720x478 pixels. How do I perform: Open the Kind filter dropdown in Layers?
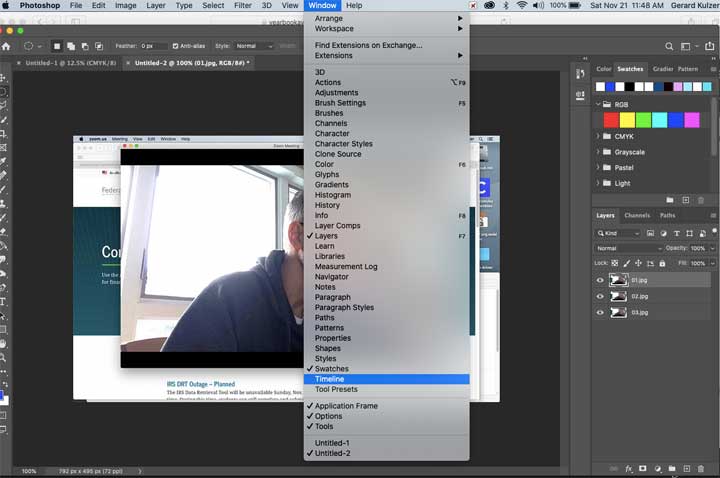(x=618, y=233)
